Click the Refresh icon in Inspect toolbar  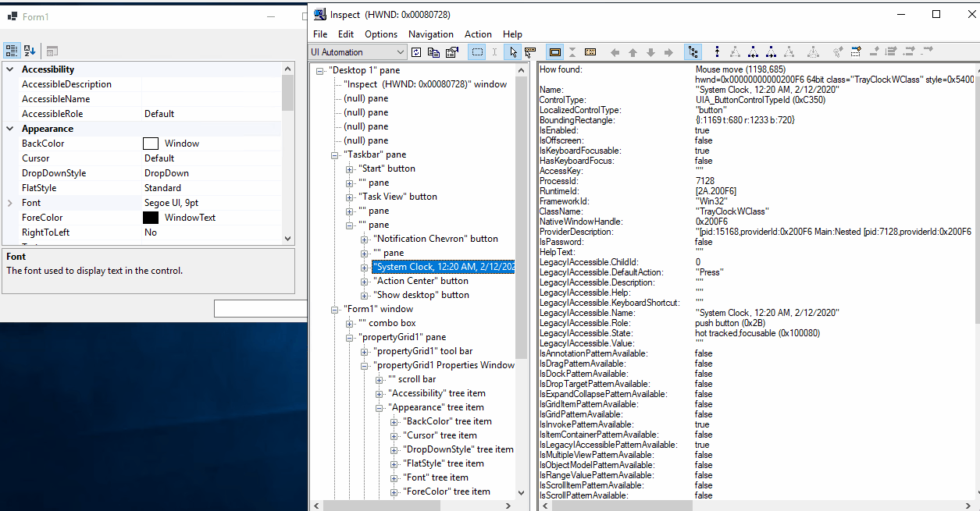pos(416,52)
